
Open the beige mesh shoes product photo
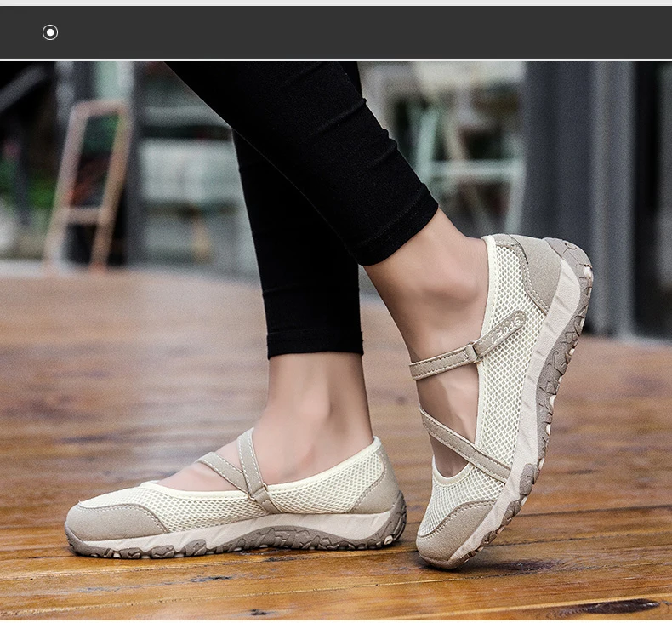click(x=336, y=341)
